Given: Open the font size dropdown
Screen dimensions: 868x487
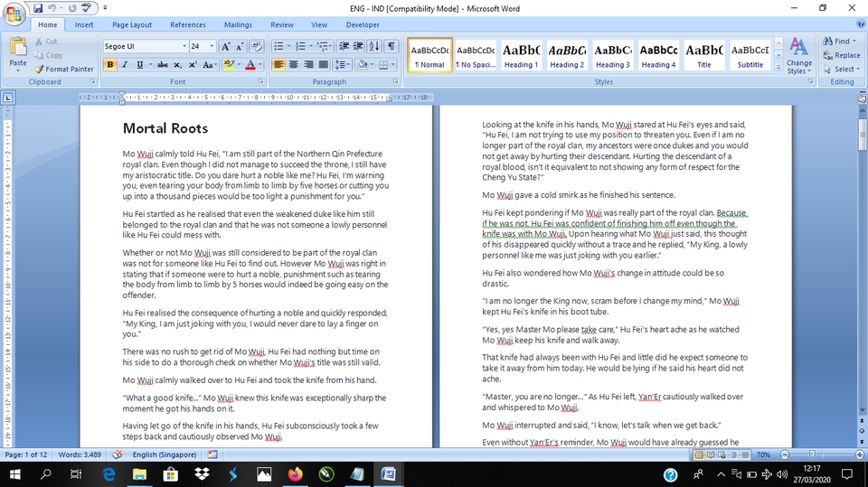Looking at the screenshot, I should [212, 46].
